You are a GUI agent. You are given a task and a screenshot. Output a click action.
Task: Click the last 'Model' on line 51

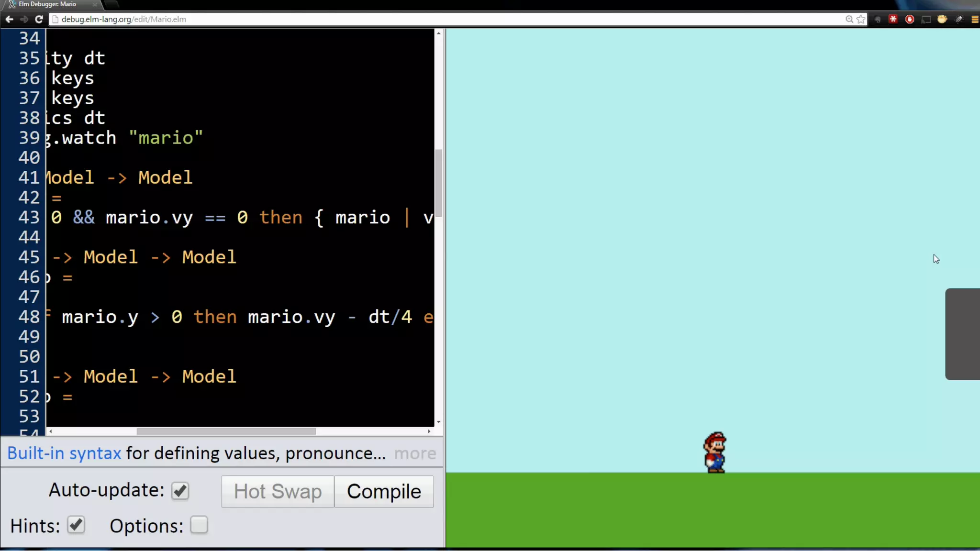[209, 376]
